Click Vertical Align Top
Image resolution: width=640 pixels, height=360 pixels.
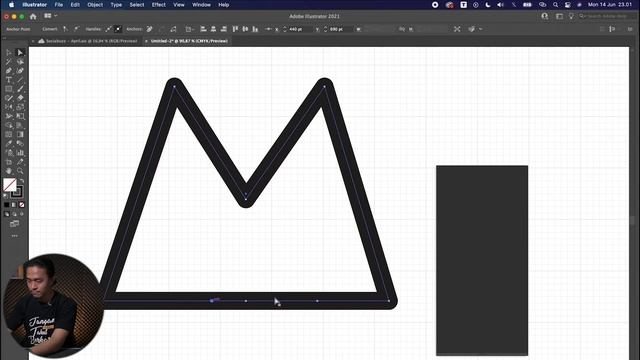click(235, 29)
